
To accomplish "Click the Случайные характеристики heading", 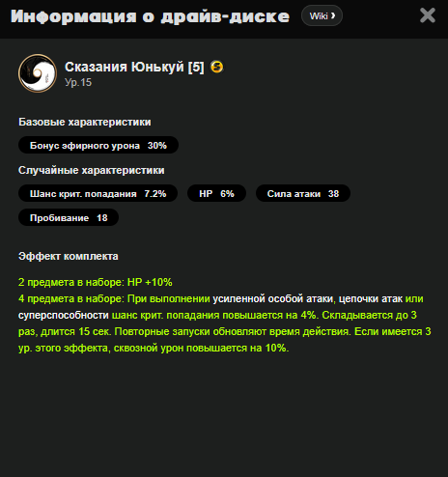I will [92, 170].
